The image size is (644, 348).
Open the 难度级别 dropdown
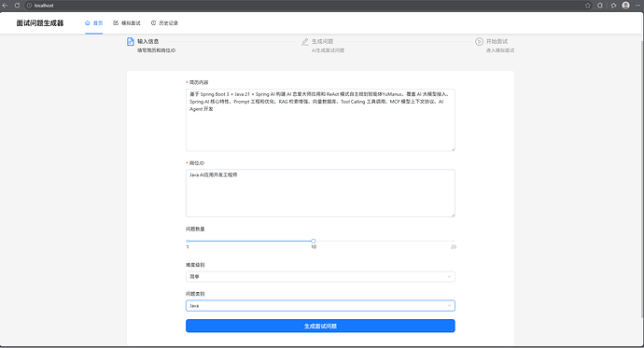(x=320, y=276)
